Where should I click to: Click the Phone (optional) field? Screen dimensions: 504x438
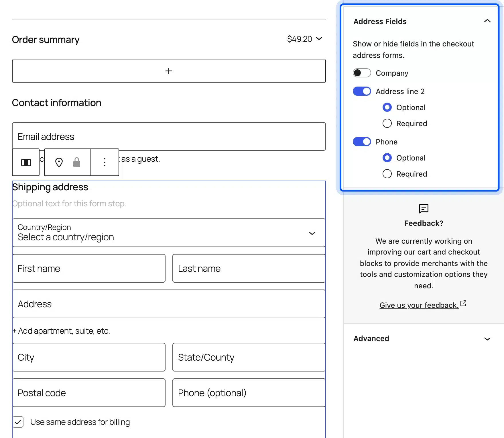[249, 393]
